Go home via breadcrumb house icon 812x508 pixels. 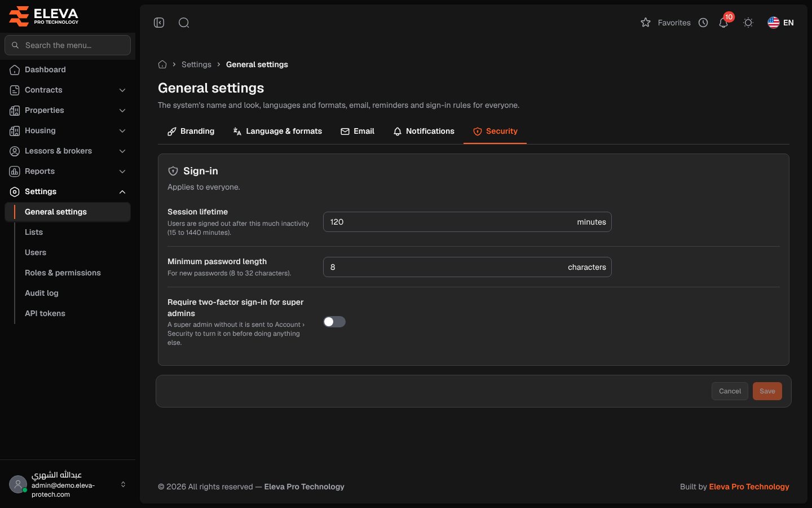point(162,64)
